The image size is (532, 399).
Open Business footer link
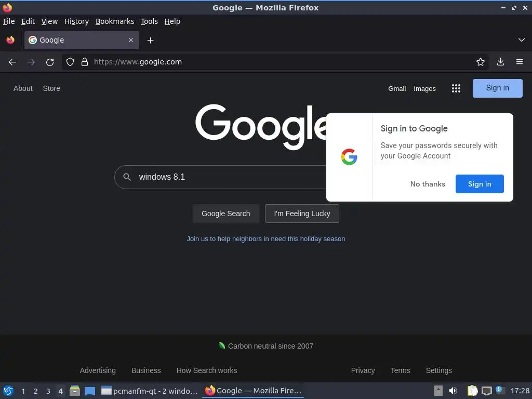pos(146,370)
